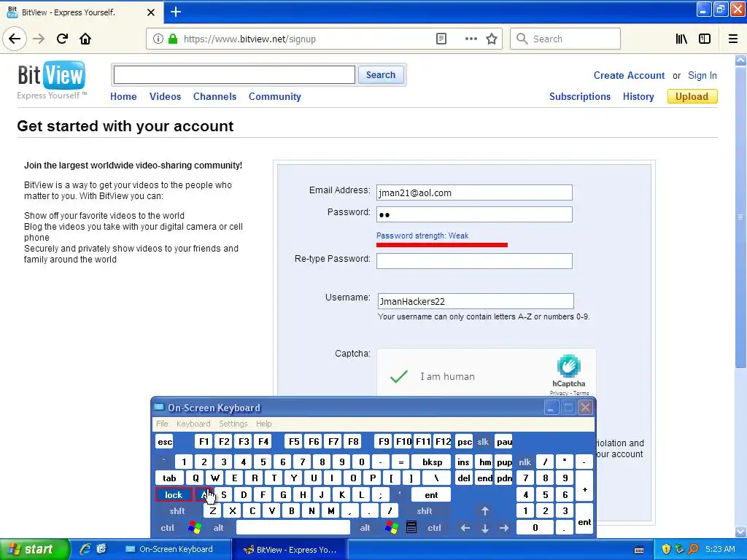The width and height of the screenshot is (747, 560).
Task: Click the security shield tray icon
Action: tap(667, 550)
